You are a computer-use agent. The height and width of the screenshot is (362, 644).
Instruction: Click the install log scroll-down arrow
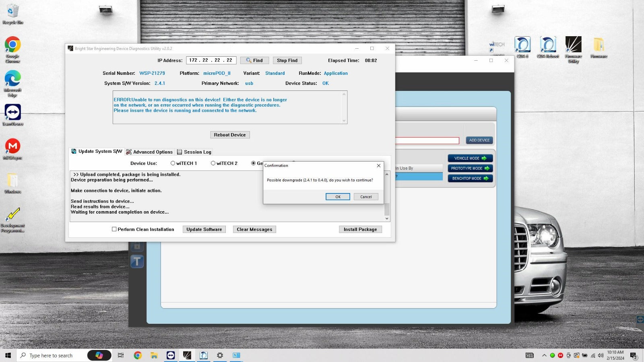(x=387, y=218)
